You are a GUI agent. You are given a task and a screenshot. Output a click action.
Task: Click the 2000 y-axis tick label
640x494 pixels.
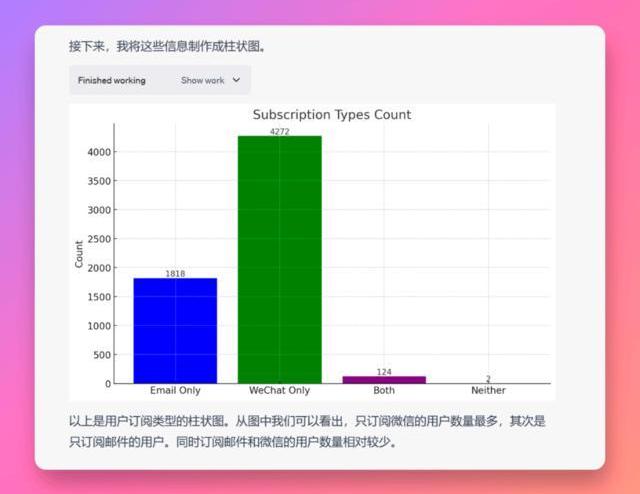(97, 268)
